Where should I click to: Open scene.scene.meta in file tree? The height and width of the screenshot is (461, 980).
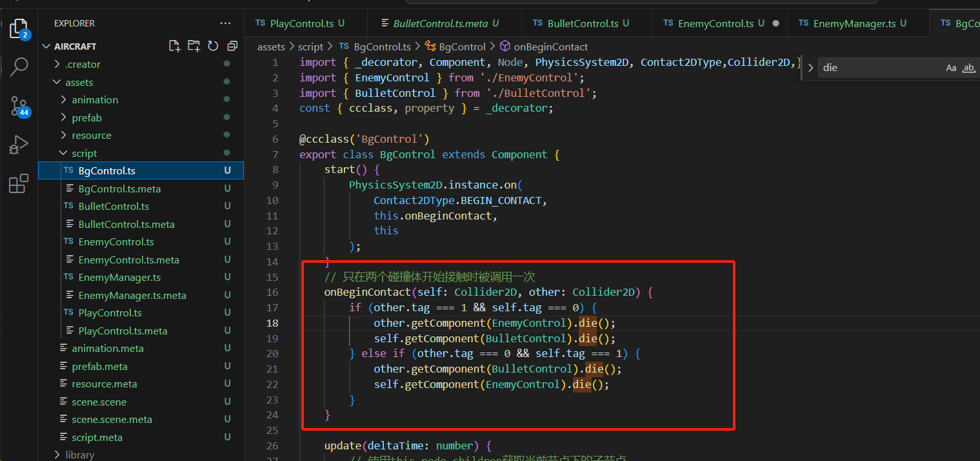112,419
